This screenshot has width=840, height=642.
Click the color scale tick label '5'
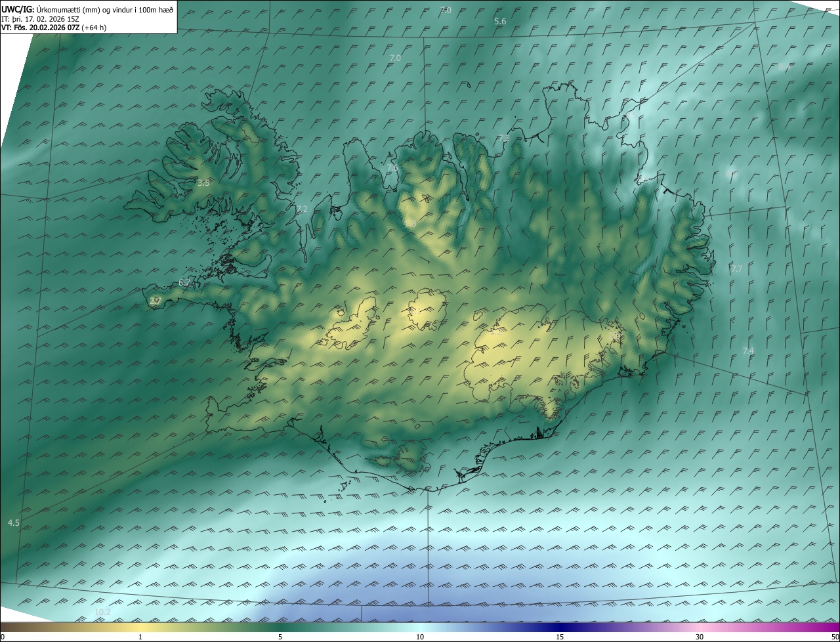pyautogui.click(x=280, y=637)
